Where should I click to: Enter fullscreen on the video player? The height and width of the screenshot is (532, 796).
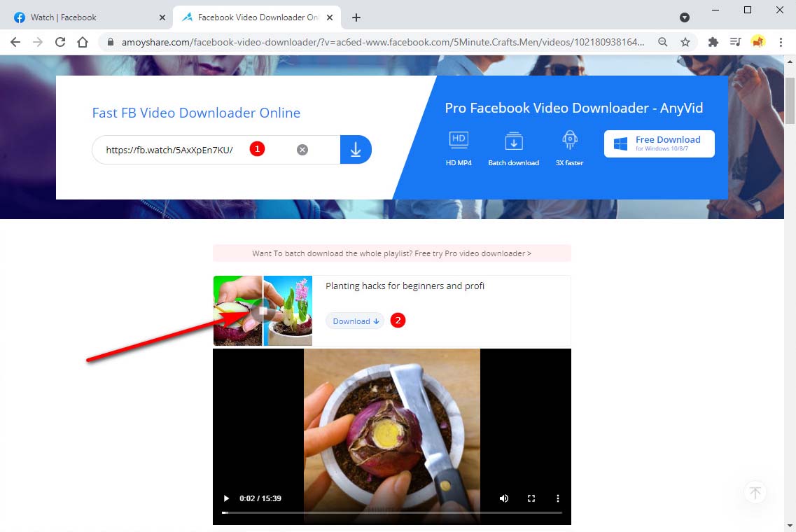(531, 498)
